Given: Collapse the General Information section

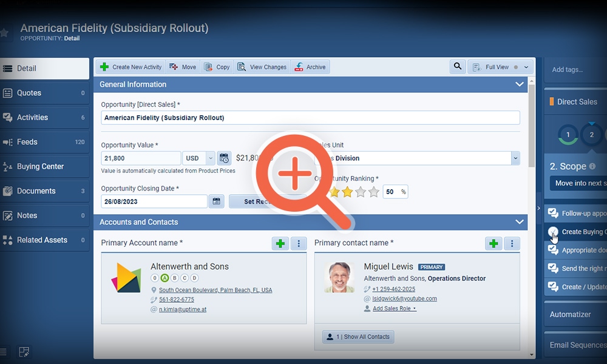Looking at the screenshot, I should [x=520, y=84].
